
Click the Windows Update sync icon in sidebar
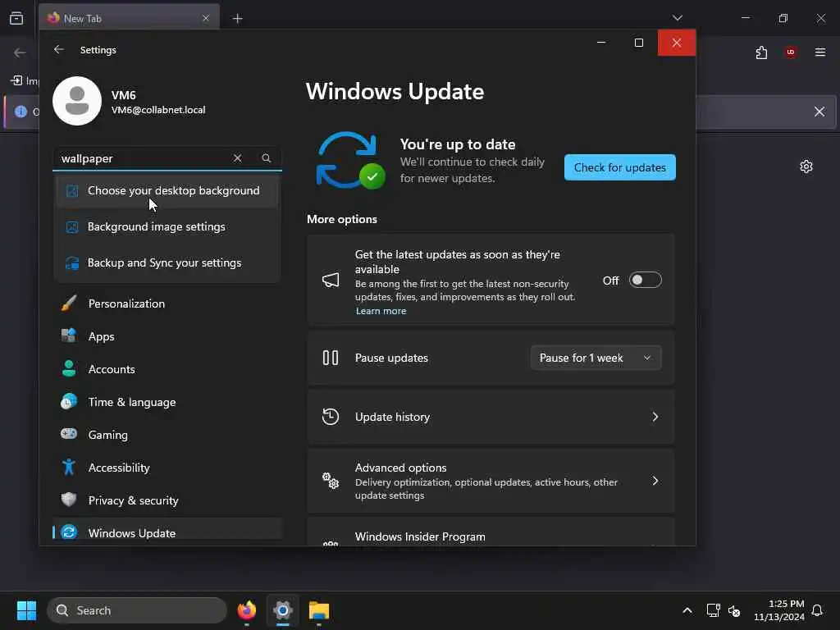69,532
